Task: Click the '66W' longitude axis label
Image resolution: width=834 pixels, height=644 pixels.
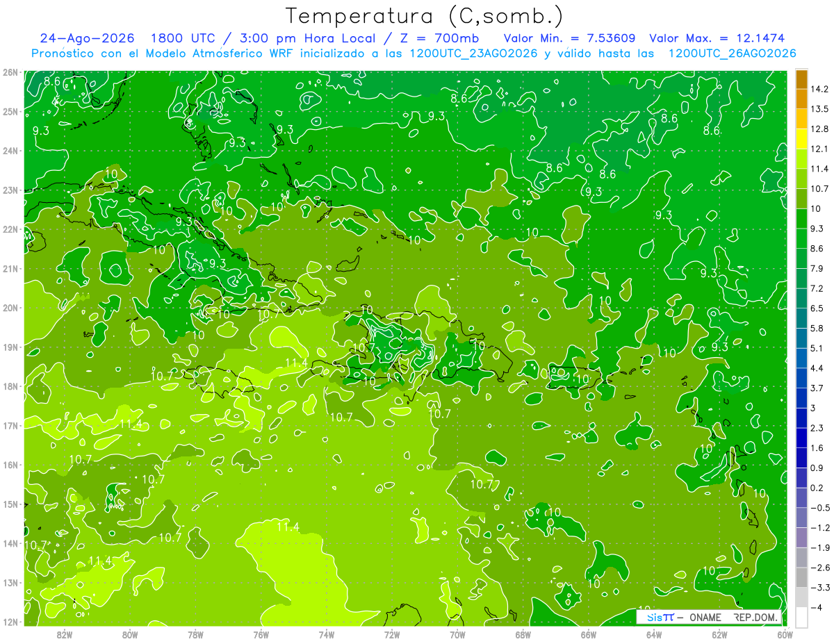Action: [x=588, y=634]
